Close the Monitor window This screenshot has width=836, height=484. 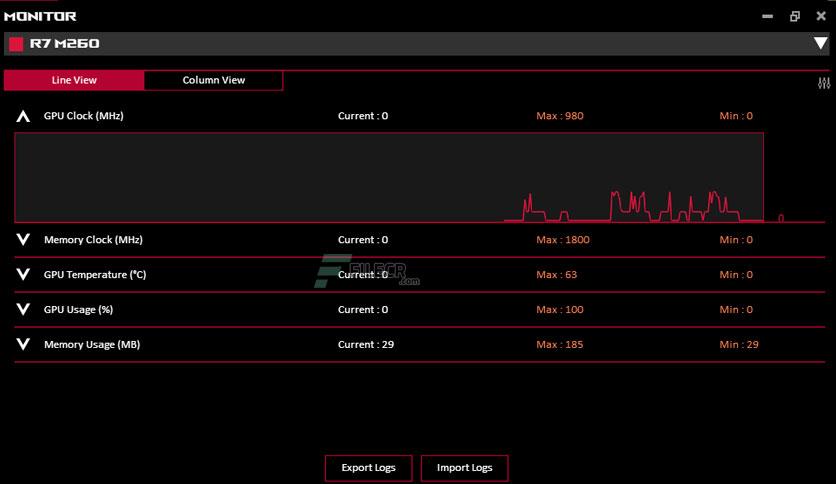click(x=821, y=16)
